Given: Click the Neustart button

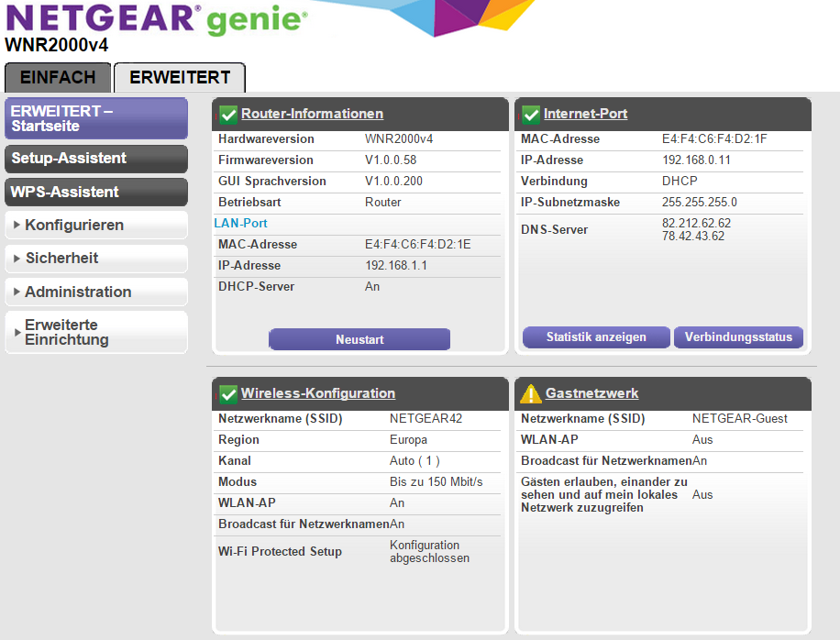Looking at the screenshot, I should click(x=359, y=339).
